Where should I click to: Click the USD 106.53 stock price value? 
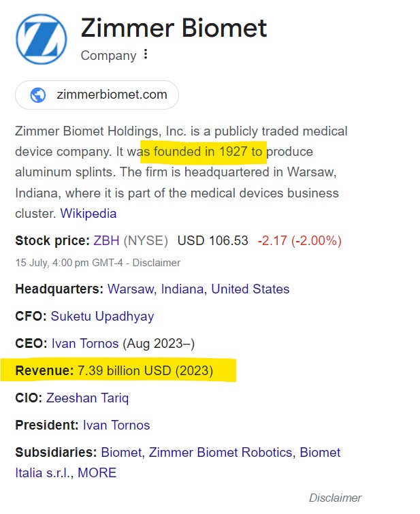(213, 240)
